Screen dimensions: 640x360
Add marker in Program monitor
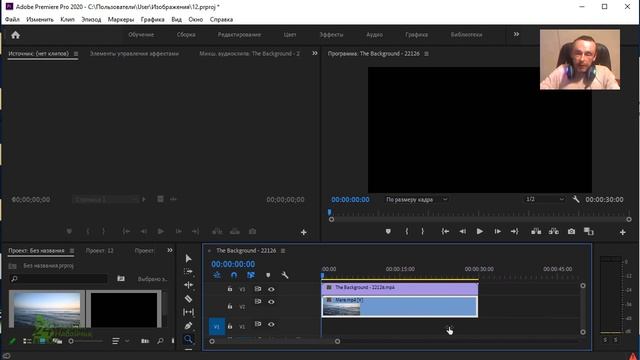click(388, 231)
